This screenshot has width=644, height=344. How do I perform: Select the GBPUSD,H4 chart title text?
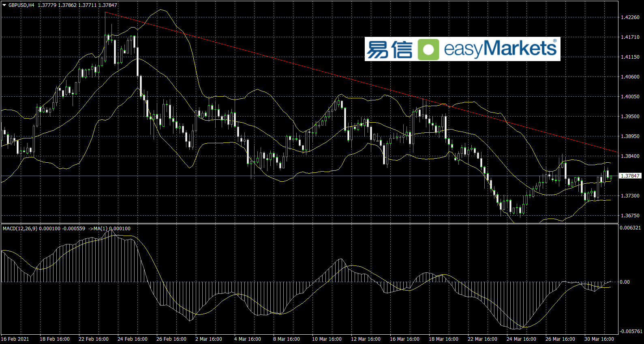pyautogui.click(x=21, y=5)
